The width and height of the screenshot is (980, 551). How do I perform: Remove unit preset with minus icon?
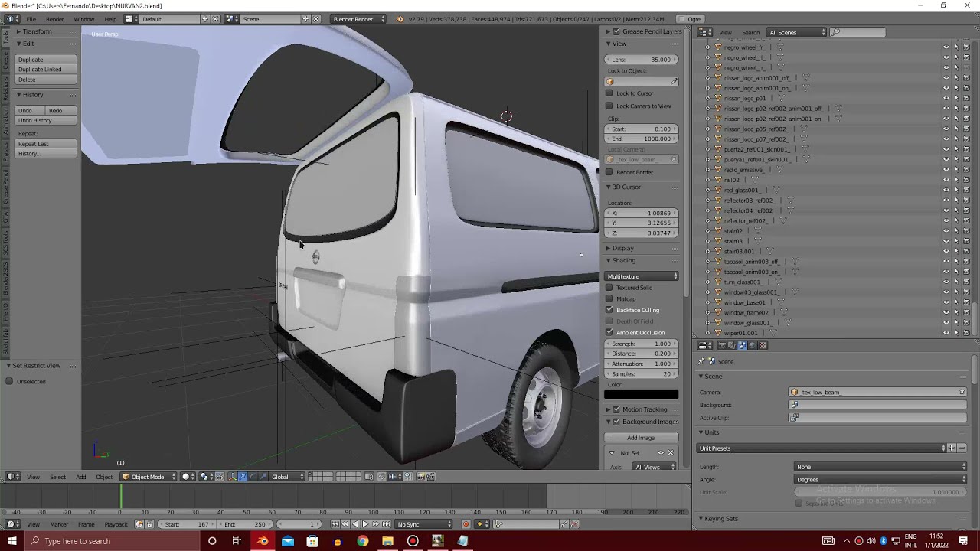pos(962,448)
